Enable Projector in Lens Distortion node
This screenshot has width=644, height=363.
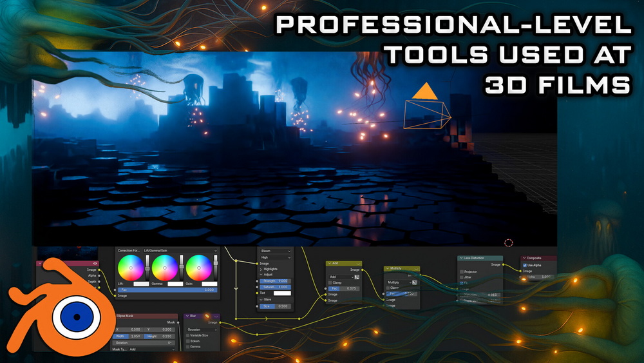click(462, 271)
